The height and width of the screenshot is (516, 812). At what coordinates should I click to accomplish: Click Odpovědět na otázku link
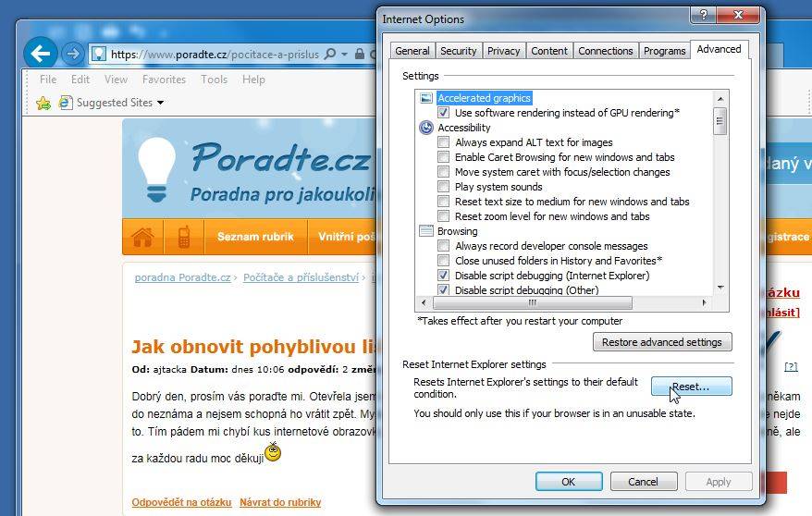182,502
